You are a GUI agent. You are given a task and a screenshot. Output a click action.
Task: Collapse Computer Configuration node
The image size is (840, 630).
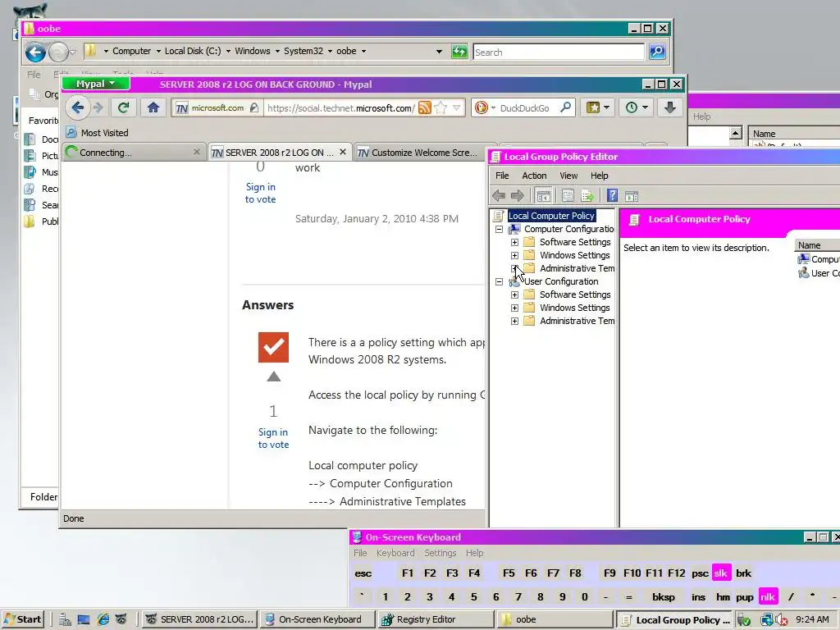[x=499, y=229]
